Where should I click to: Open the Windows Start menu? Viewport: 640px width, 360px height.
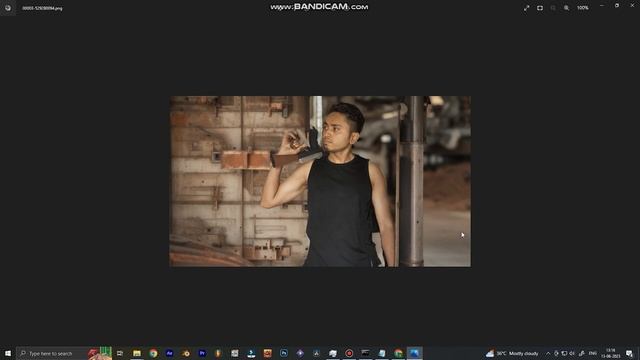point(8,353)
